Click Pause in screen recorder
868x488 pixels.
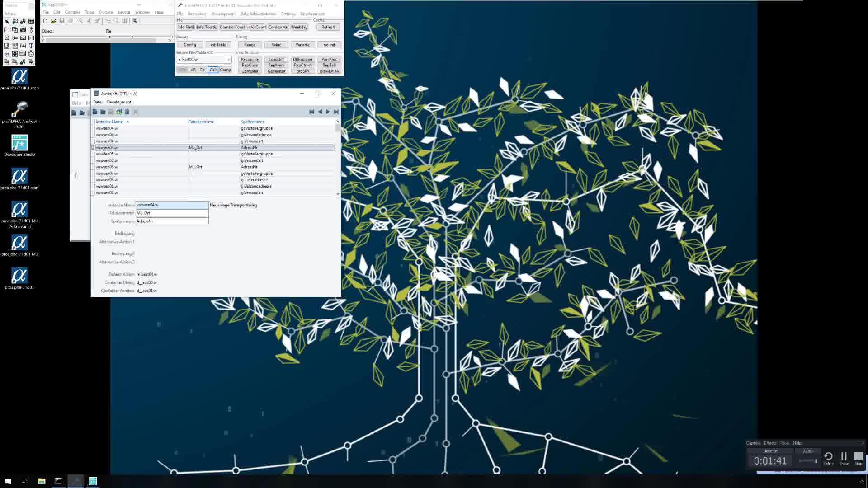[844, 458]
